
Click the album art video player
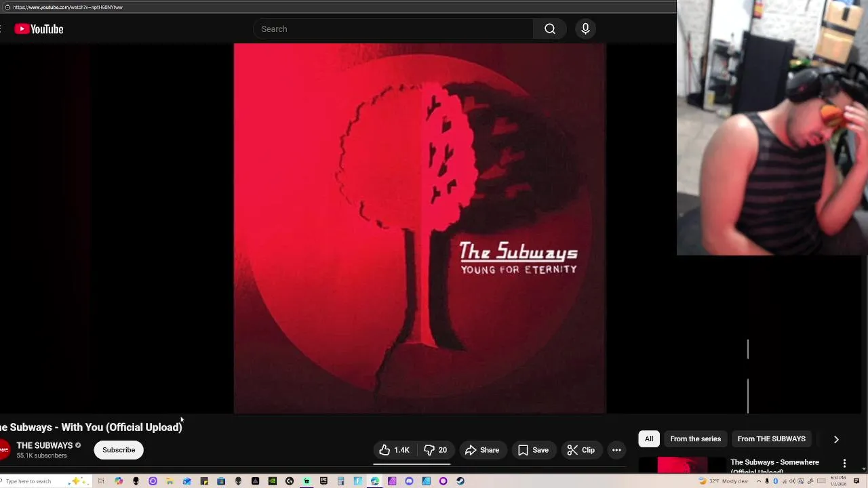click(x=420, y=228)
